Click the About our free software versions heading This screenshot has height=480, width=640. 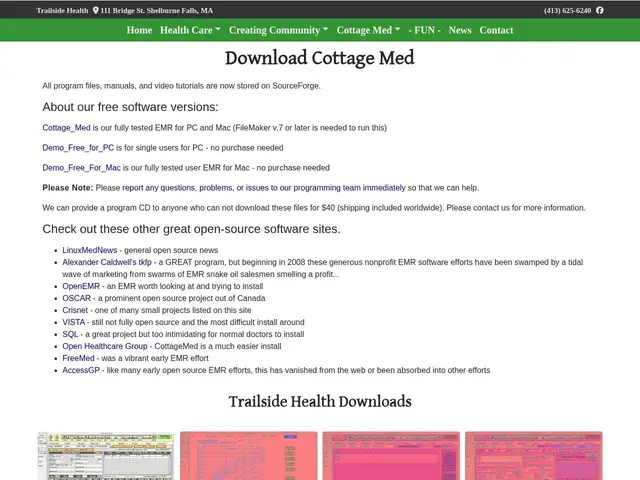tap(130, 107)
